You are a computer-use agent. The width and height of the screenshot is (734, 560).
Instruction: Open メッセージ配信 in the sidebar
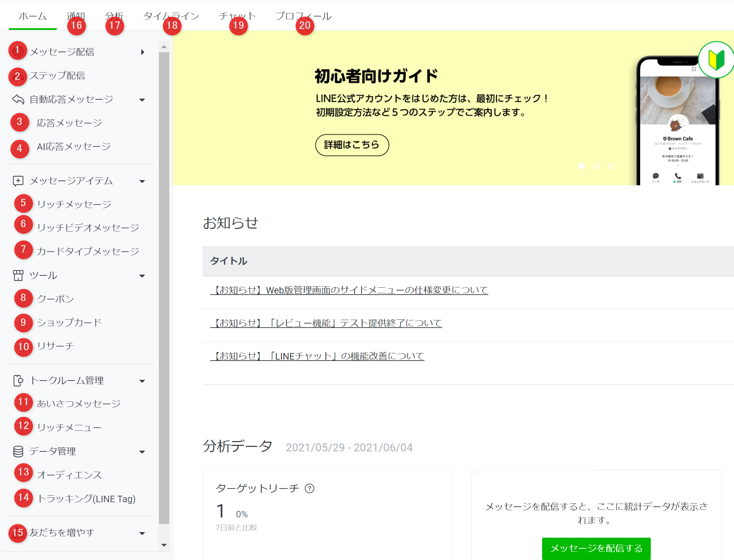point(62,52)
